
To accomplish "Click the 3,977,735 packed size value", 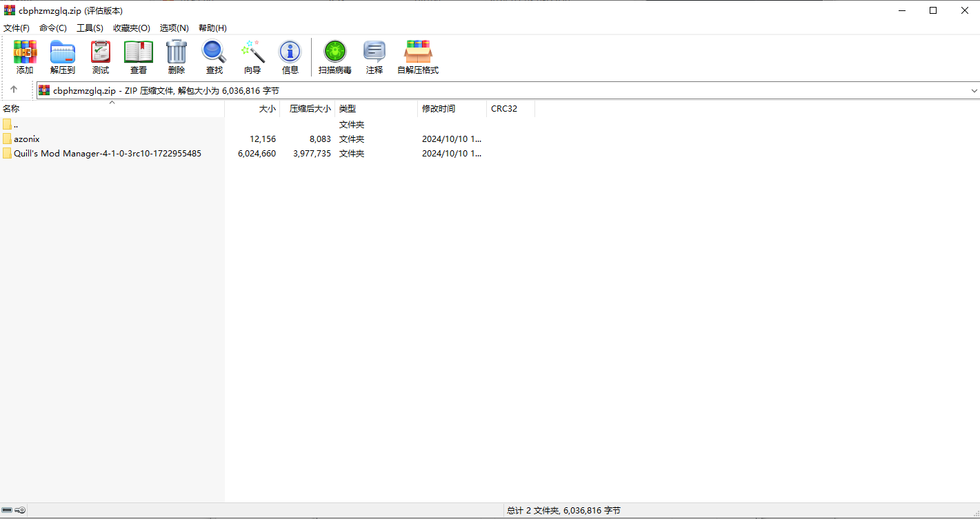I will coord(312,154).
